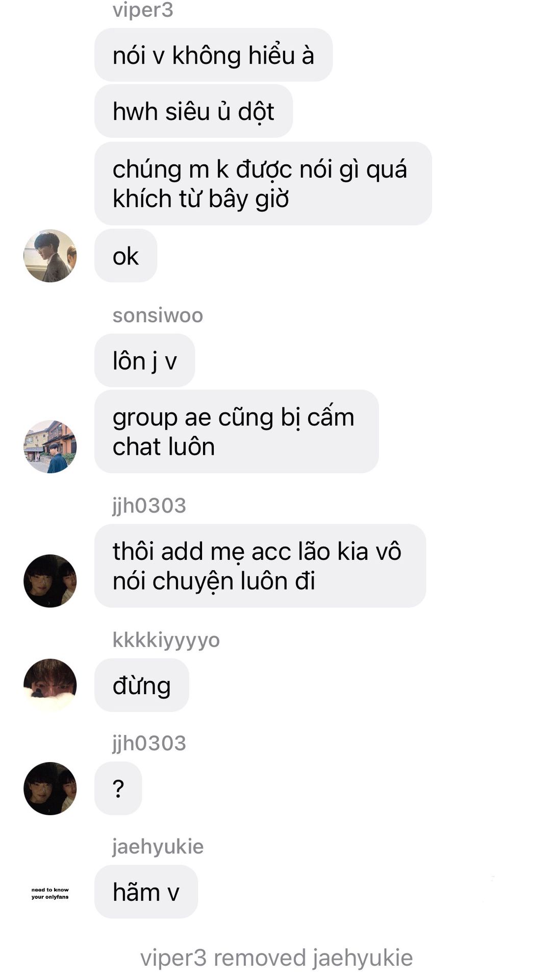Tap the kkkkiyyyyo sender name
The image size is (553, 980).
tap(166, 640)
